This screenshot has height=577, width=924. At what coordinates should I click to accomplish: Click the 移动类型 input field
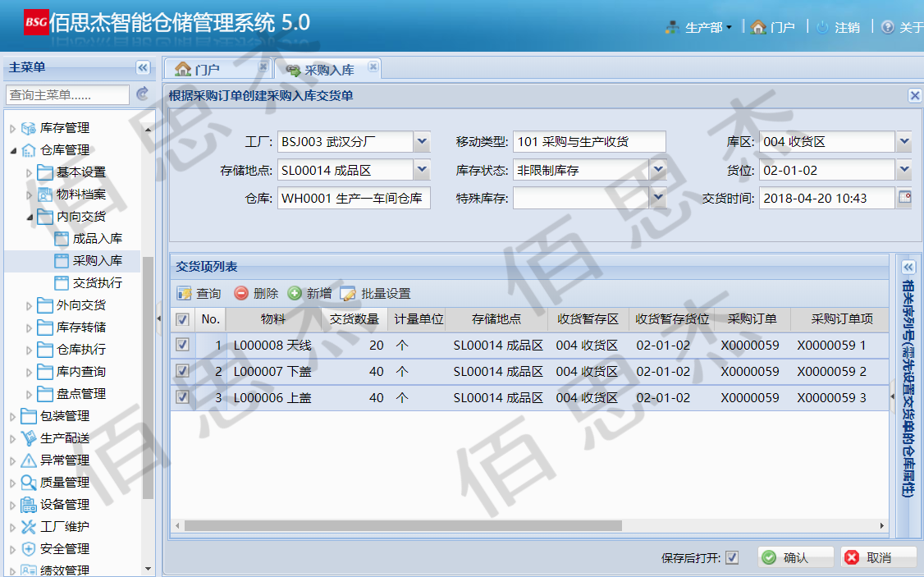pos(589,142)
